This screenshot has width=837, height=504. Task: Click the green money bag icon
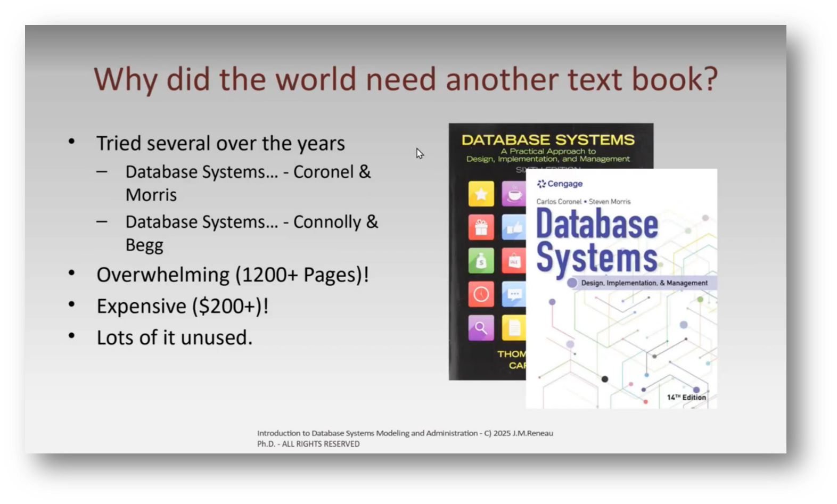click(481, 261)
